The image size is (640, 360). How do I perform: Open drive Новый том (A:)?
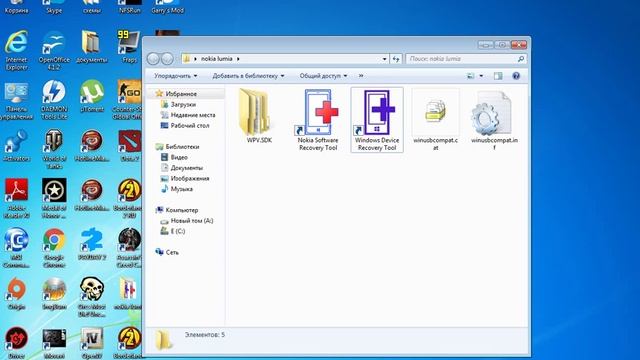[x=192, y=220]
